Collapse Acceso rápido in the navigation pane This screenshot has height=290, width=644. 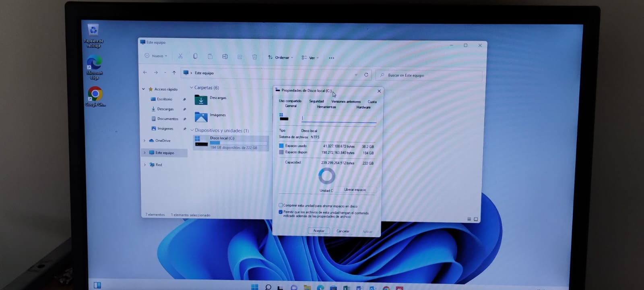143,89
